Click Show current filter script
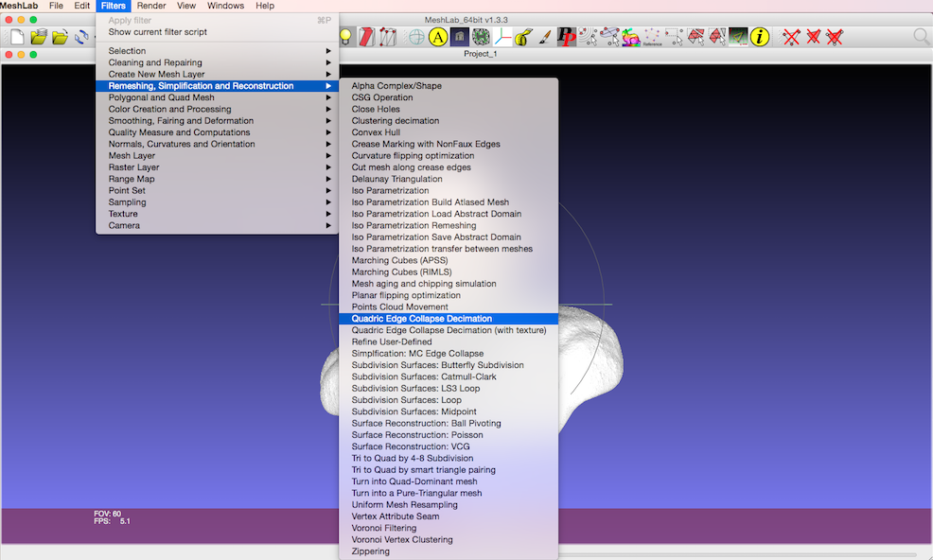The image size is (933, 560). 218,32
